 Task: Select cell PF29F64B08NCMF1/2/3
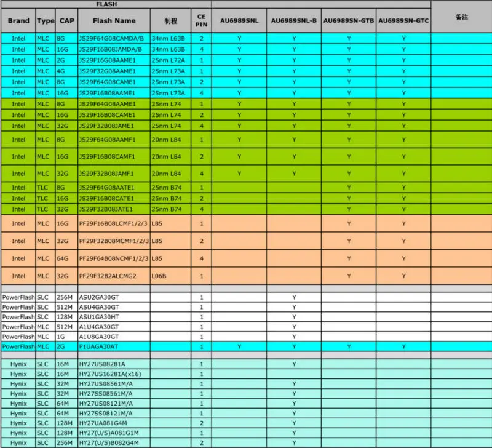click(x=114, y=258)
